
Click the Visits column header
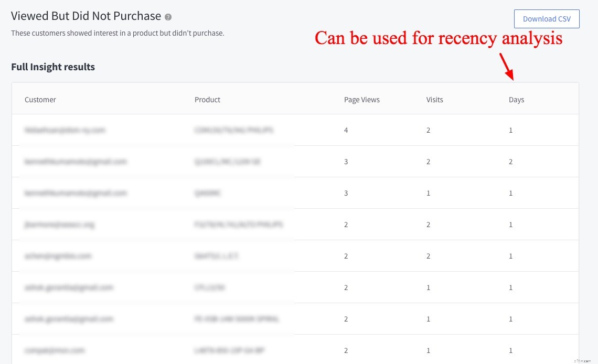tap(434, 100)
